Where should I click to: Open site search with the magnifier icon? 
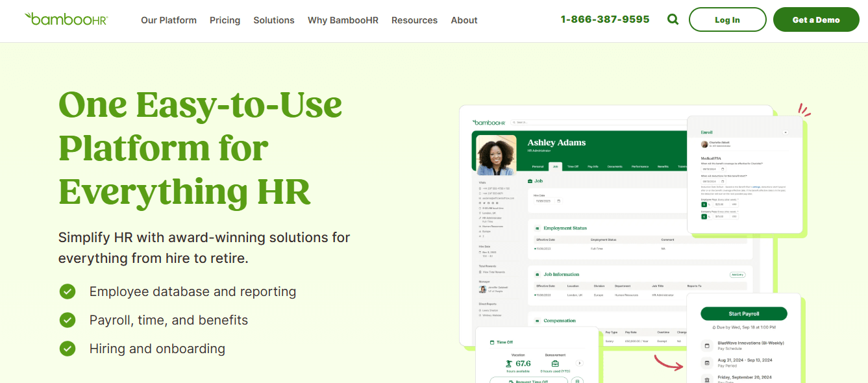(x=673, y=19)
